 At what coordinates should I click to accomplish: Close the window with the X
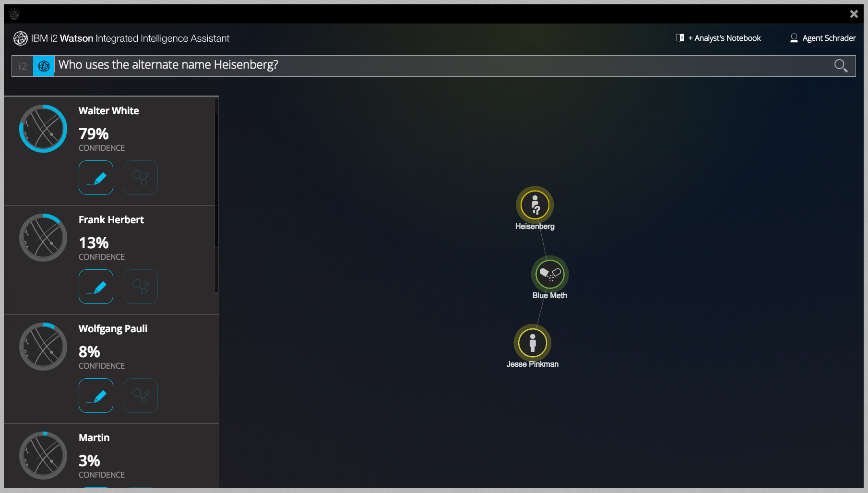point(854,14)
